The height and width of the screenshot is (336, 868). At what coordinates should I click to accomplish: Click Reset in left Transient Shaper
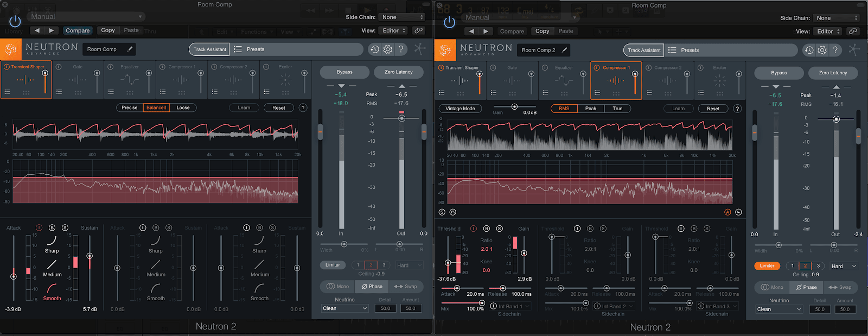(279, 107)
